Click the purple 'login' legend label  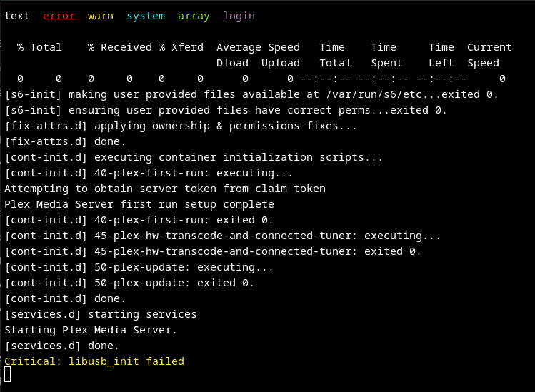pos(239,16)
